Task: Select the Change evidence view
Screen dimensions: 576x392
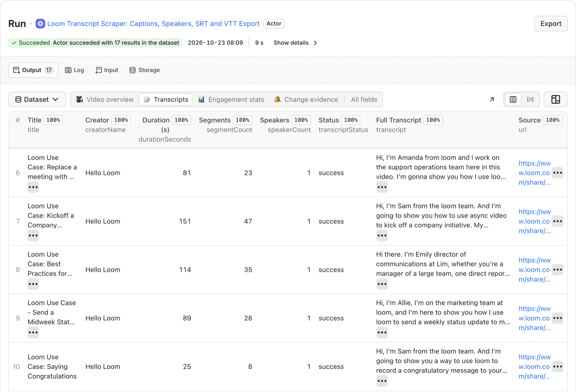Action: point(306,100)
